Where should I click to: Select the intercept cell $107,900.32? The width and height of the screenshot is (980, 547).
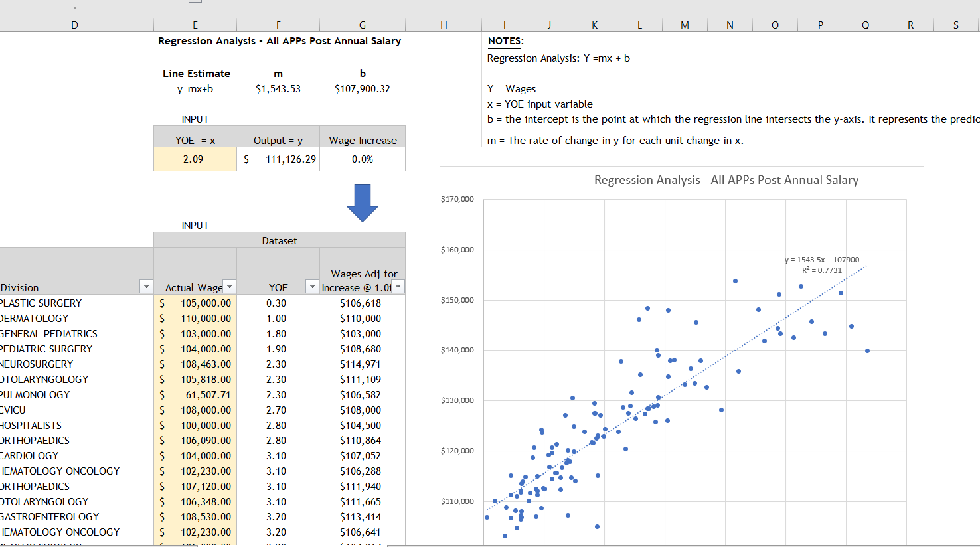[363, 88]
